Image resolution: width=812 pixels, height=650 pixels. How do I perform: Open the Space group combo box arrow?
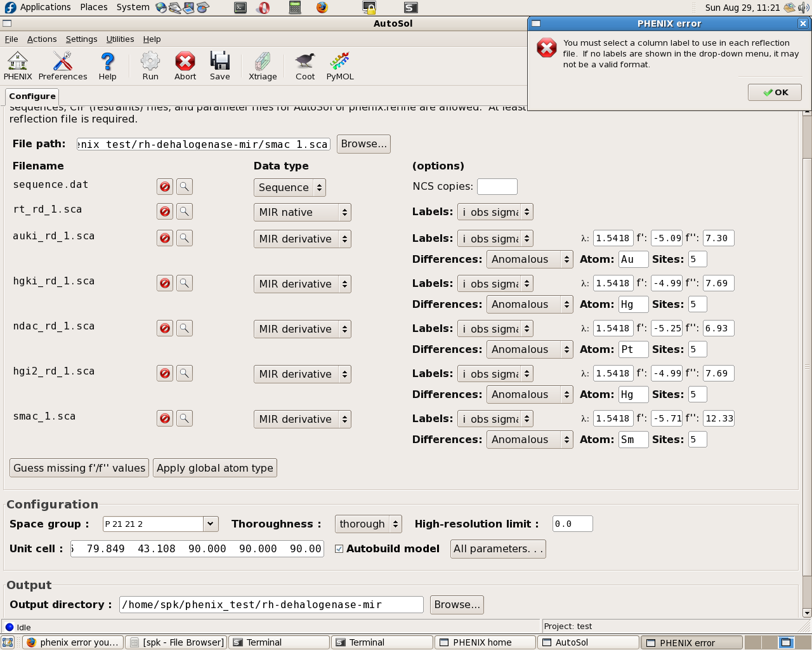click(x=211, y=524)
